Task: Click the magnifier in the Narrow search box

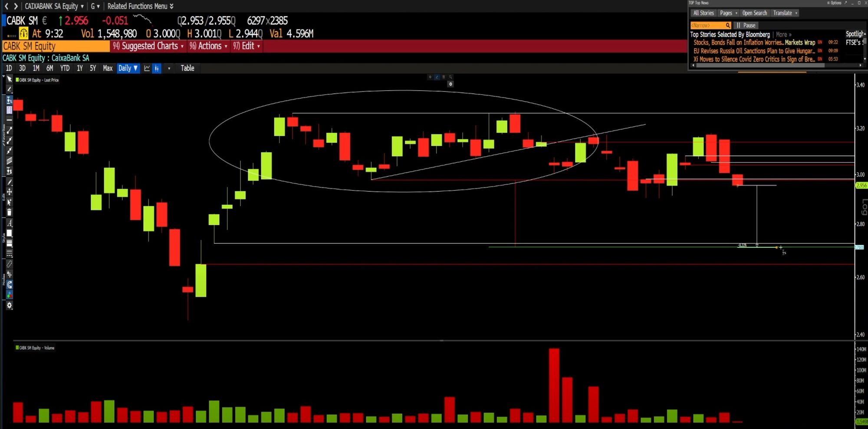Action: pos(728,25)
